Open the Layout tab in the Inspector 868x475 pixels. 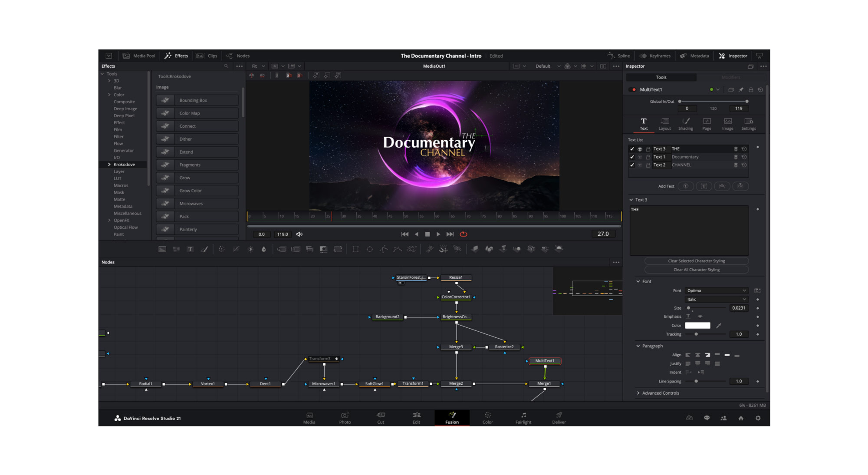tap(664, 124)
